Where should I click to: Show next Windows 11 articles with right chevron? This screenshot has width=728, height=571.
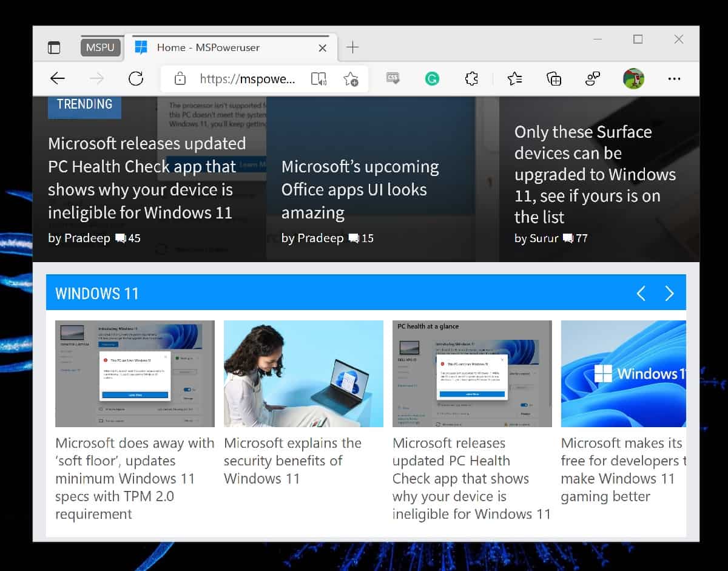click(669, 294)
